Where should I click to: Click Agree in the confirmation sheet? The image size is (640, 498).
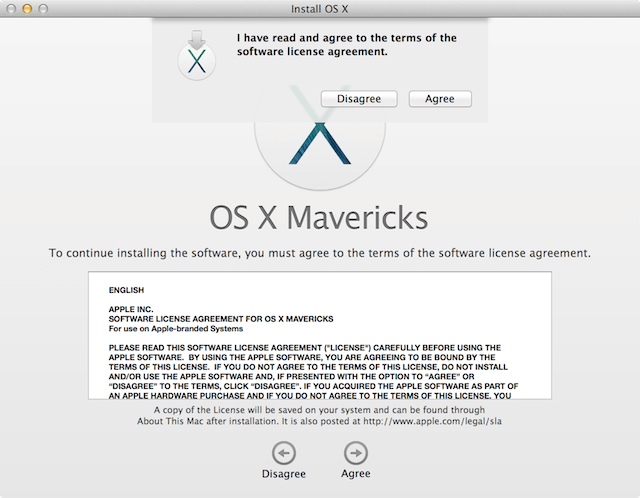(x=440, y=99)
